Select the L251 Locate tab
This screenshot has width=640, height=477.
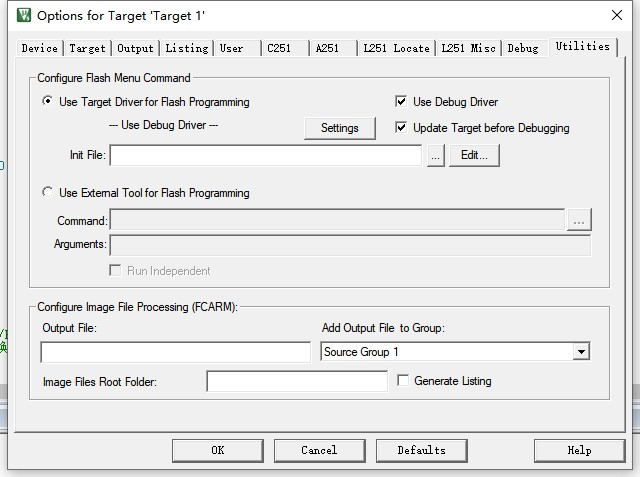pos(396,48)
